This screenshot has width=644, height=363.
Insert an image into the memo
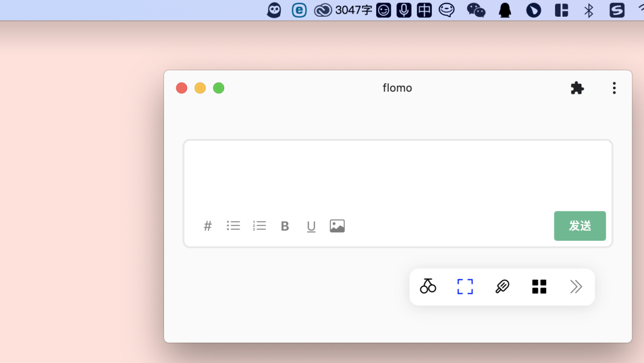pos(337,226)
